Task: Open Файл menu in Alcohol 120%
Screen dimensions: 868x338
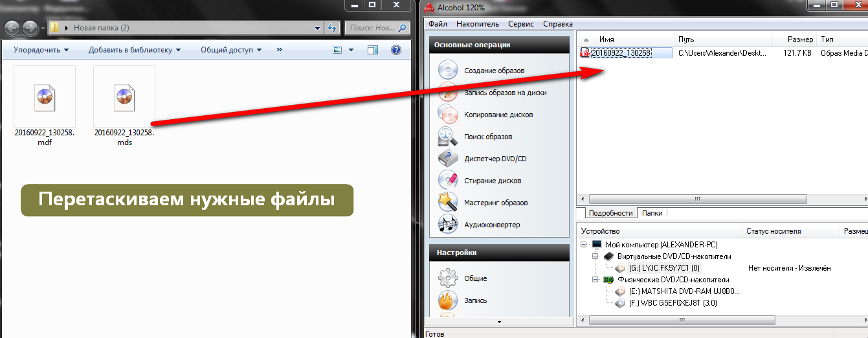Action: click(438, 24)
